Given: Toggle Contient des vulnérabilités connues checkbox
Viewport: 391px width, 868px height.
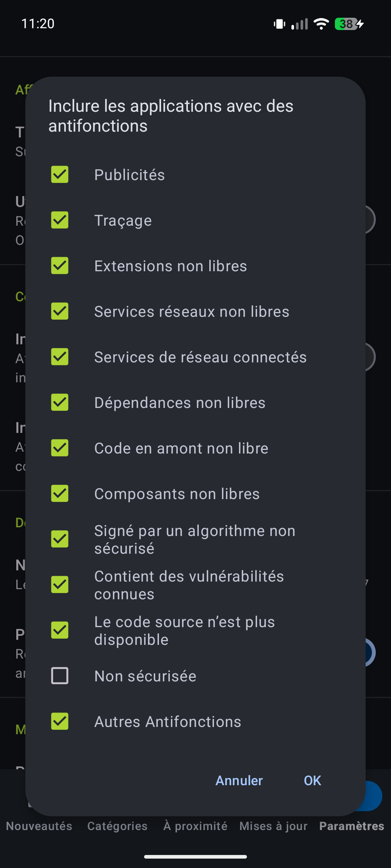Looking at the screenshot, I should pos(60,585).
